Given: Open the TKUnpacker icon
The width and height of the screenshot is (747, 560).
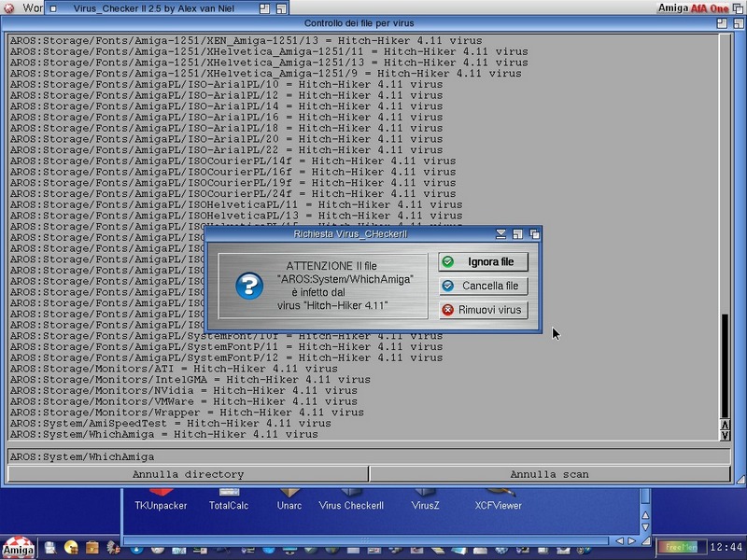Looking at the screenshot, I should click(161, 499).
